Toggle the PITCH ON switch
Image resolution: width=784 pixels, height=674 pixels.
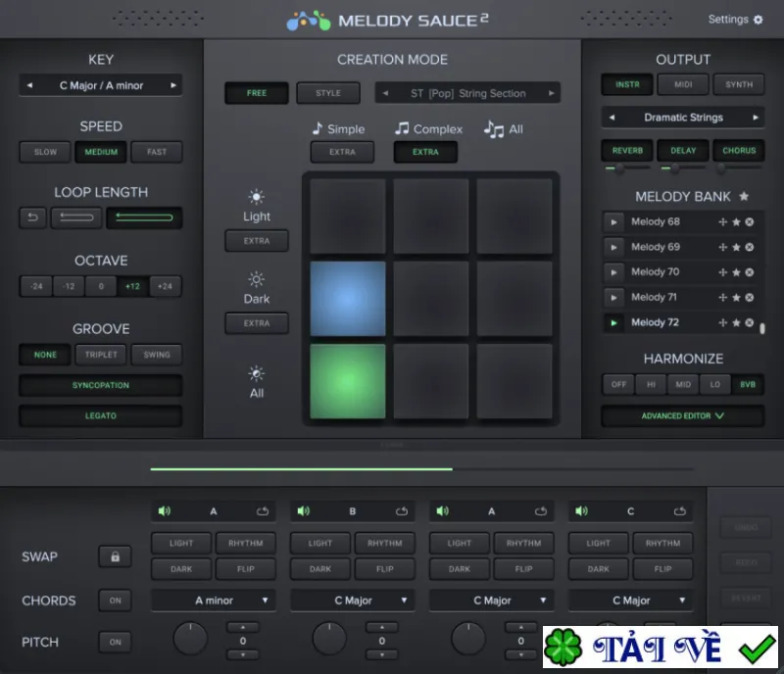[115, 642]
